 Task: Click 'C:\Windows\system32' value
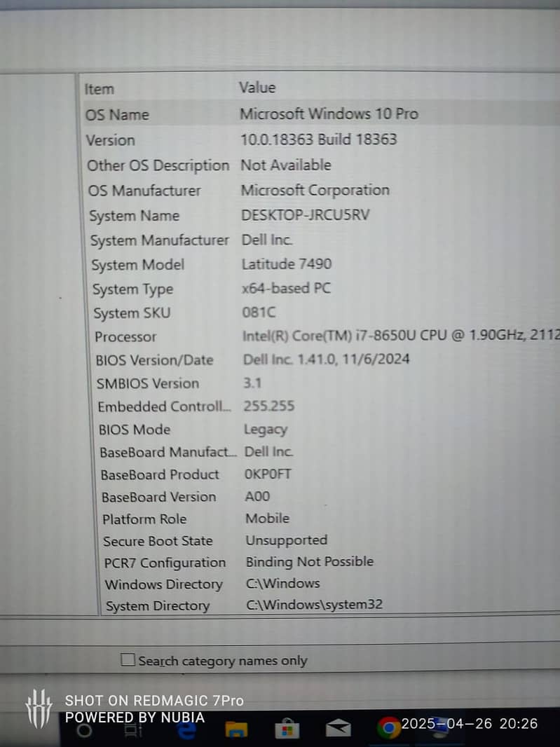click(x=315, y=605)
